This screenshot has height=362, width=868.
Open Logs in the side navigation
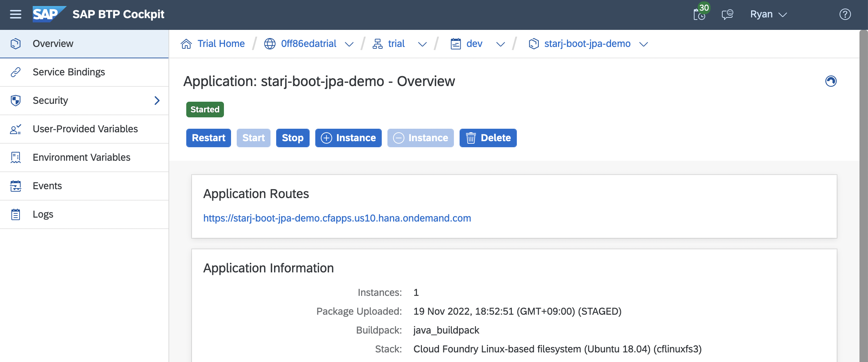(x=84, y=214)
